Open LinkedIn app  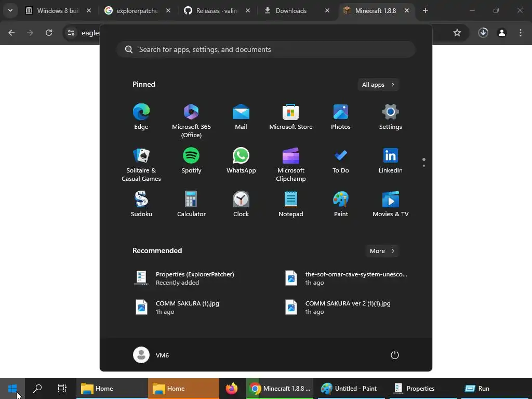391,161
